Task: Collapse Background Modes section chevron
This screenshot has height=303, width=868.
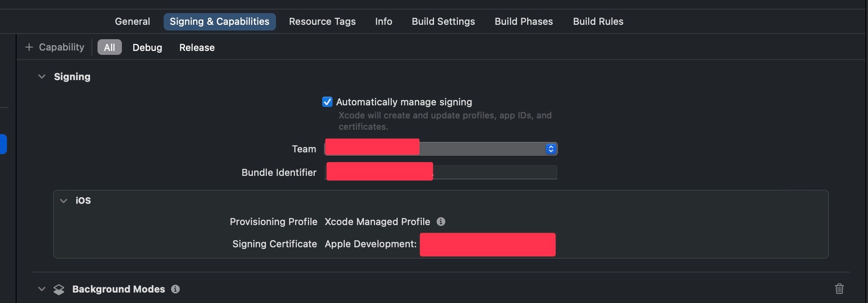Action: [x=42, y=289]
